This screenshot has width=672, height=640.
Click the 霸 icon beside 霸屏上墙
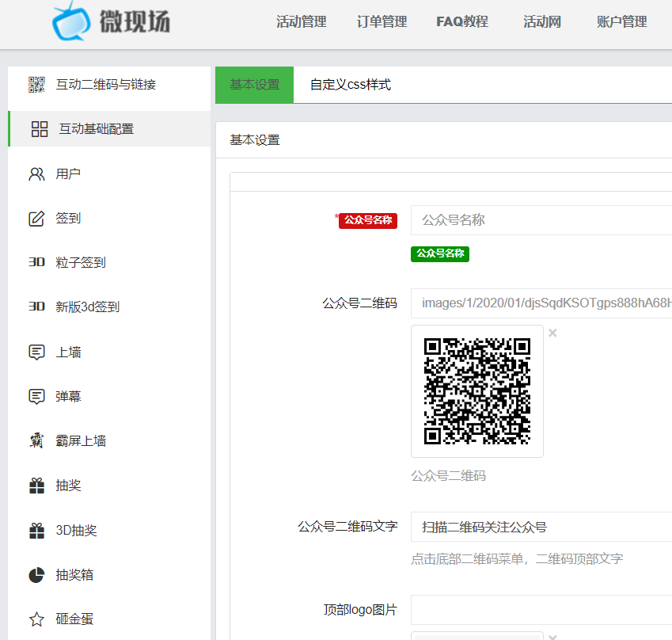pos(36,440)
